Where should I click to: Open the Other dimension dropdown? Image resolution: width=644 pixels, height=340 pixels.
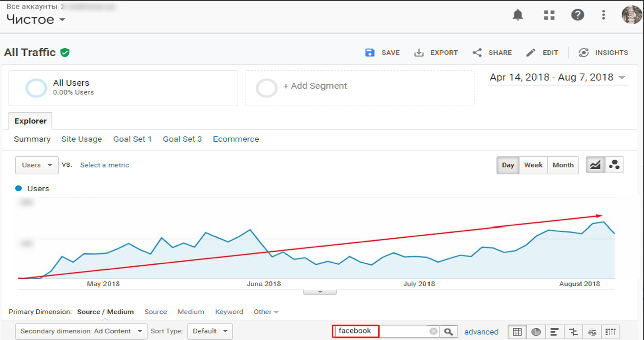coord(266,312)
